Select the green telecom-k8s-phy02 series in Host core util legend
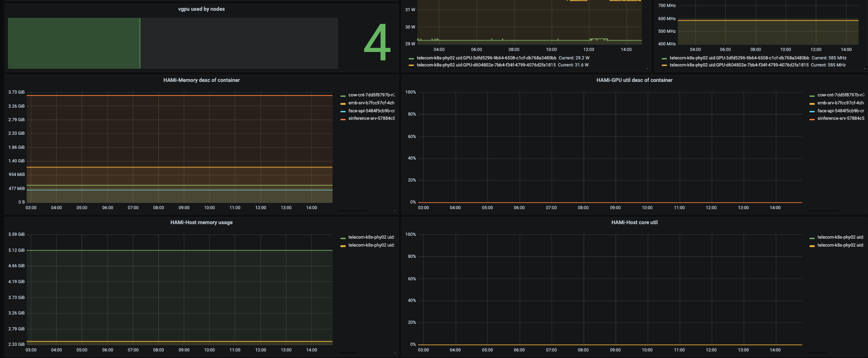The width and height of the screenshot is (868, 358). point(840,237)
